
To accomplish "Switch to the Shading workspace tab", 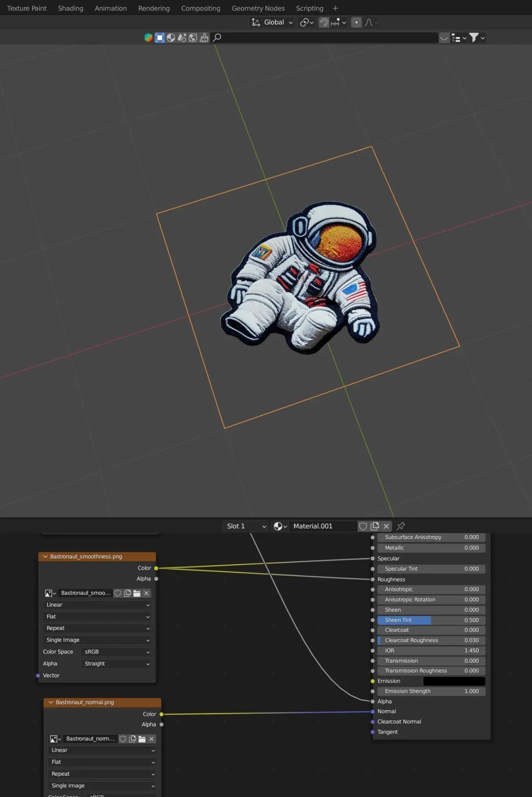I will pyautogui.click(x=70, y=8).
